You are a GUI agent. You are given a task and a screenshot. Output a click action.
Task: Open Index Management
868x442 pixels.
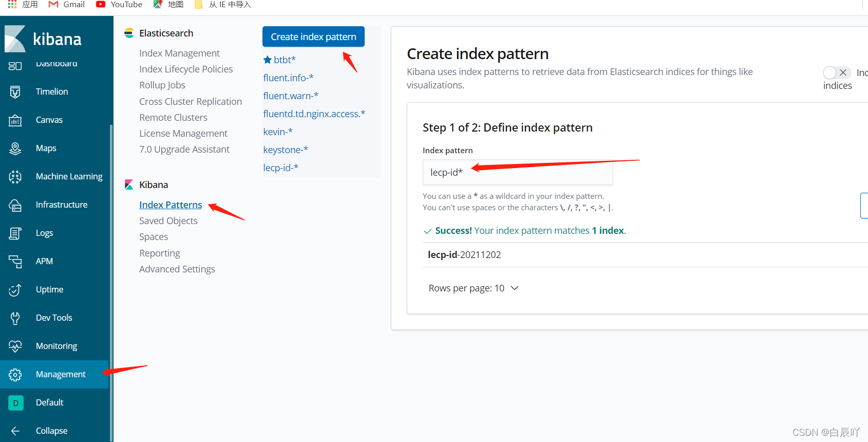tap(179, 53)
